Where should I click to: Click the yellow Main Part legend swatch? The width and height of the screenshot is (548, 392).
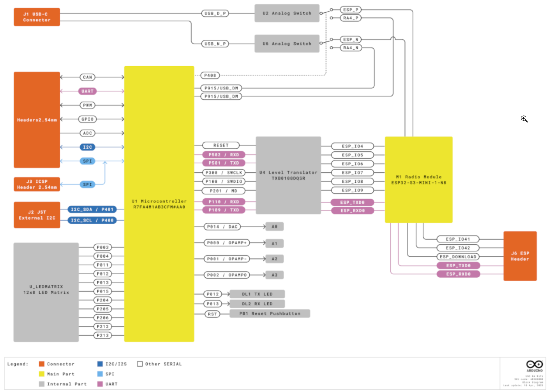(42, 374)
